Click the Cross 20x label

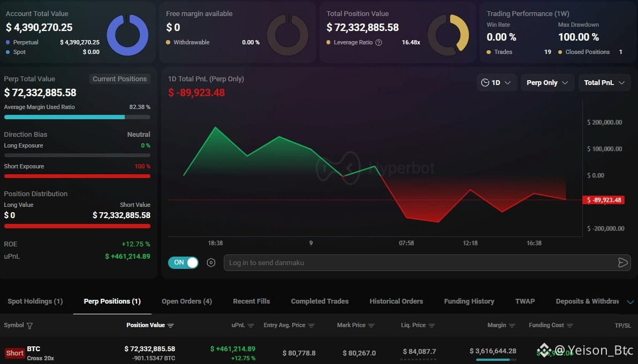pyautogui.click(x=40, y=358)
